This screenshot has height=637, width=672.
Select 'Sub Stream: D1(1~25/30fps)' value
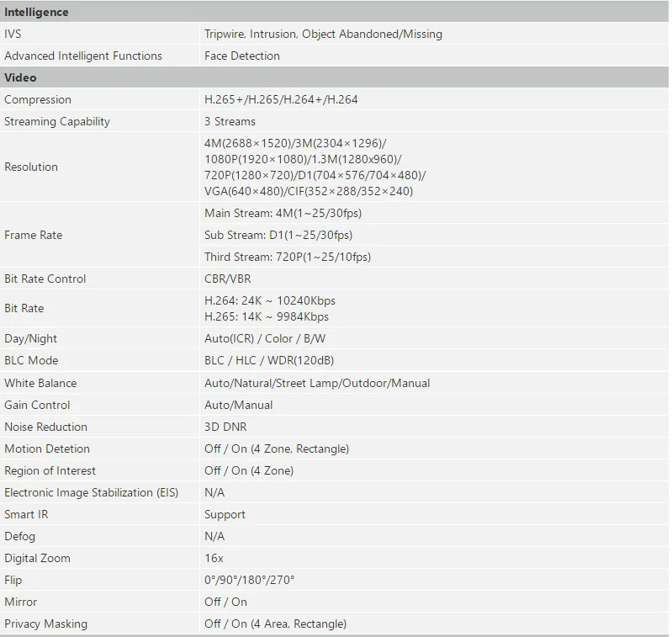(x=278, y=235)
